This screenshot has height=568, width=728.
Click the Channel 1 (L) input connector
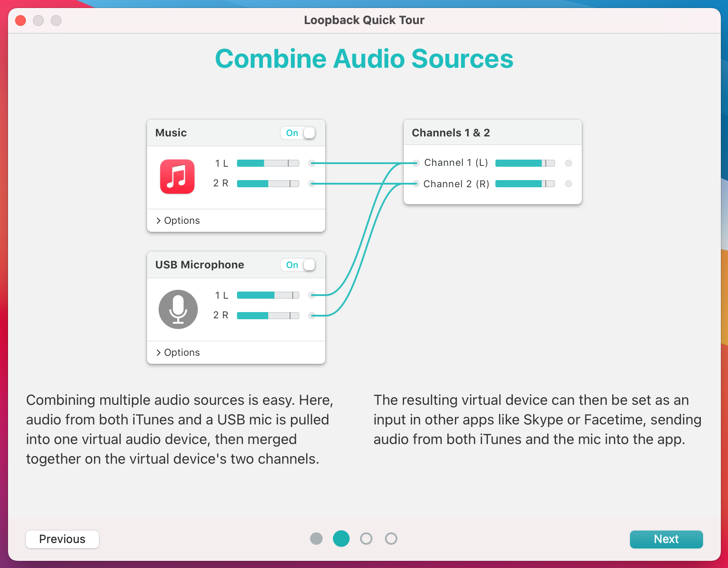(x=416, y=163)
